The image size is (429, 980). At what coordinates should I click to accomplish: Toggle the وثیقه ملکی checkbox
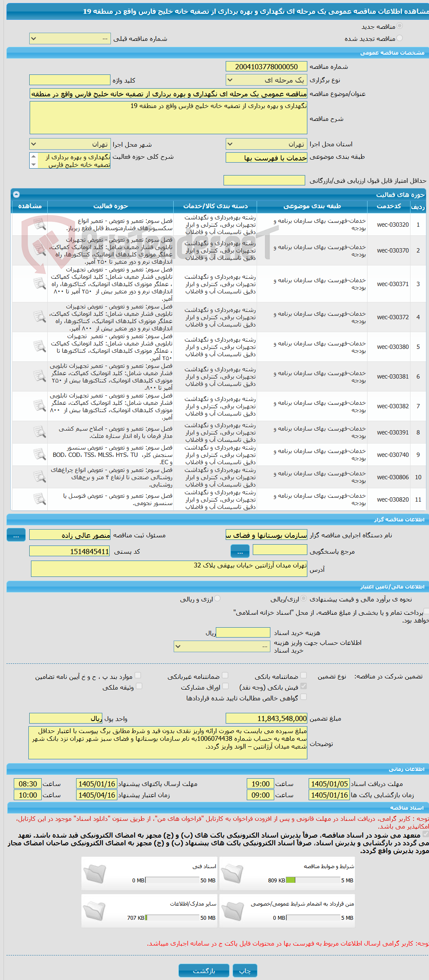[x=139, y=686]
